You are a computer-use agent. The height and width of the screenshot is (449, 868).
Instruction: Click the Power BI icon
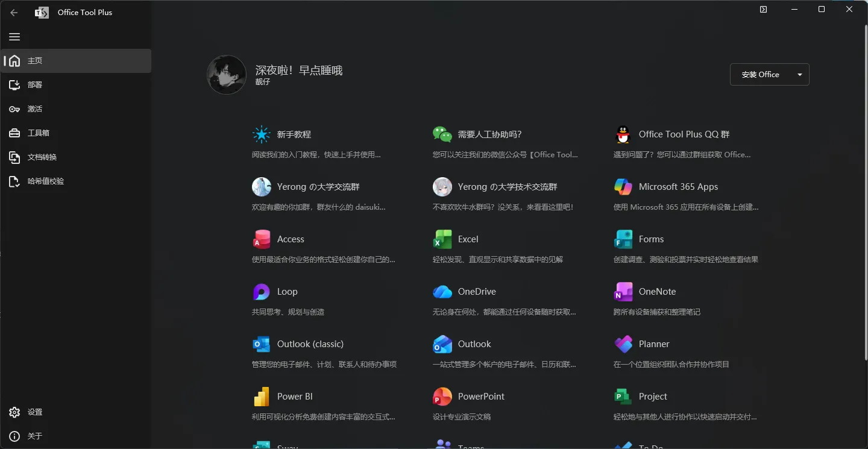pos(262,397)
